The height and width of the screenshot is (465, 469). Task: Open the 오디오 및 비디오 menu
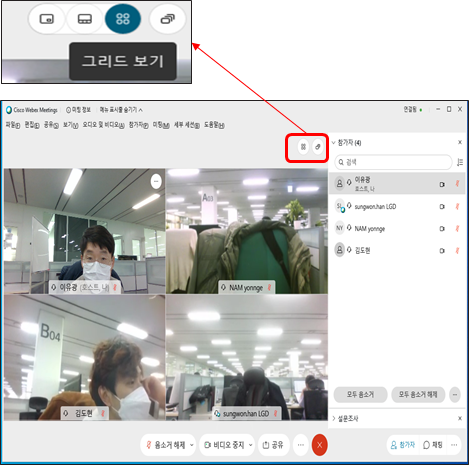click(103, 125)
